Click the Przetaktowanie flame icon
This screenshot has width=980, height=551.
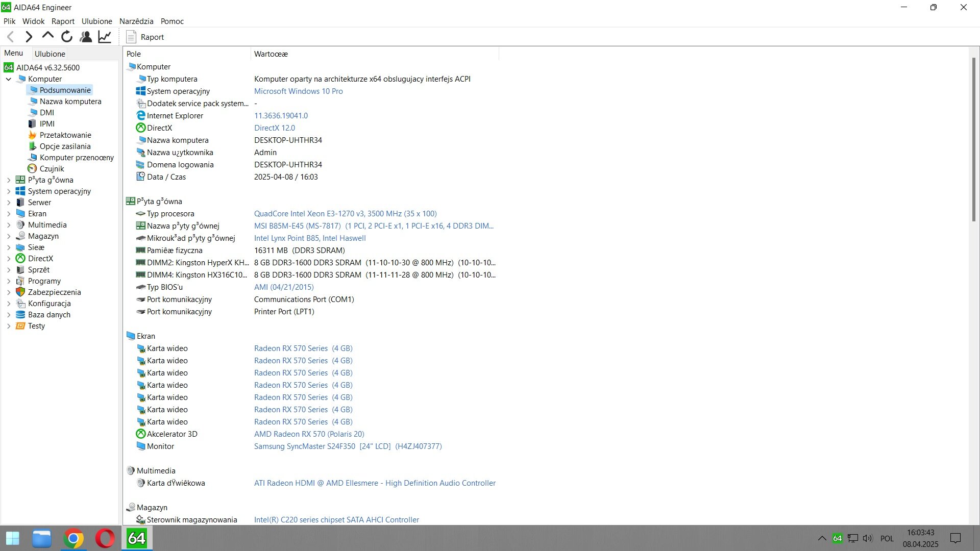click(32, 135)
